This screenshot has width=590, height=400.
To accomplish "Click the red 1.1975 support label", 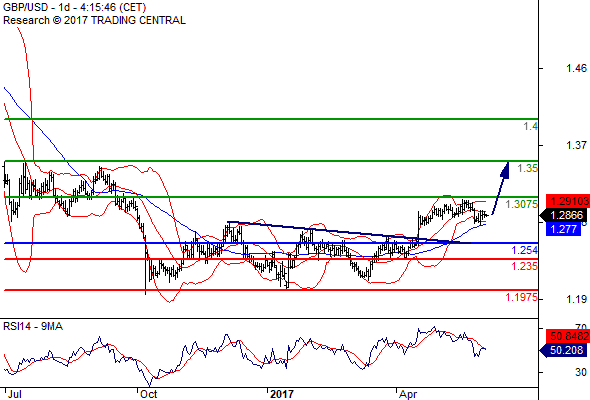I will pos(522,297).
